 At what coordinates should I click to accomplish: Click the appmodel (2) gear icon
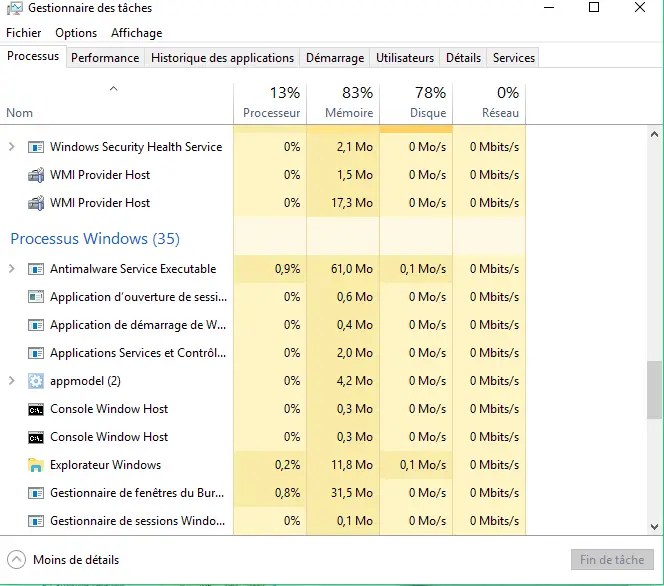(x=36, y=381)
